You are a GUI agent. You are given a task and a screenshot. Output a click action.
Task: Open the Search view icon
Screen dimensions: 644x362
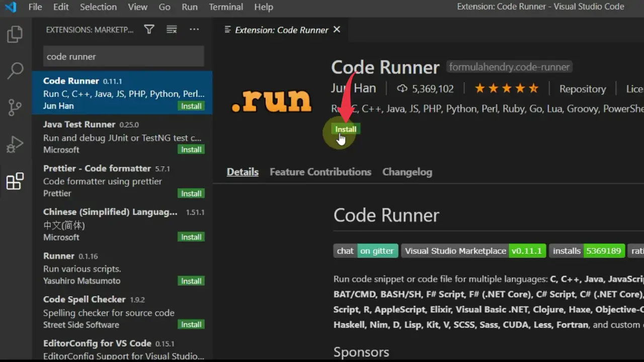click(x=15, y=70)
